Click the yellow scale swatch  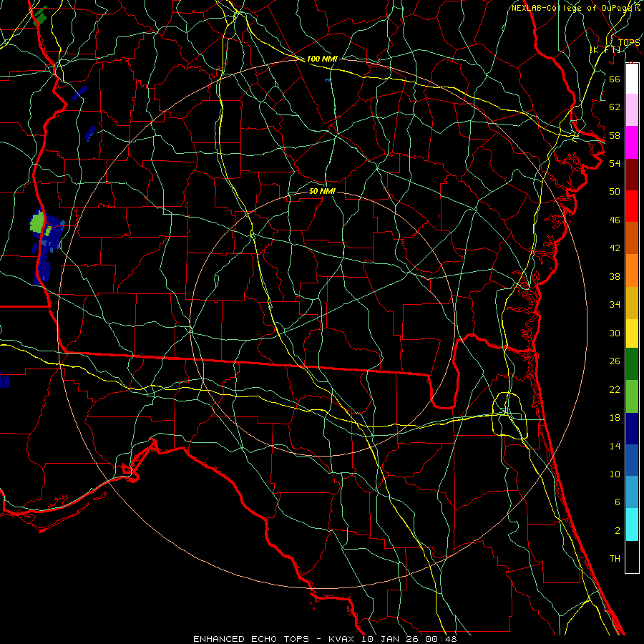[632, 333]
